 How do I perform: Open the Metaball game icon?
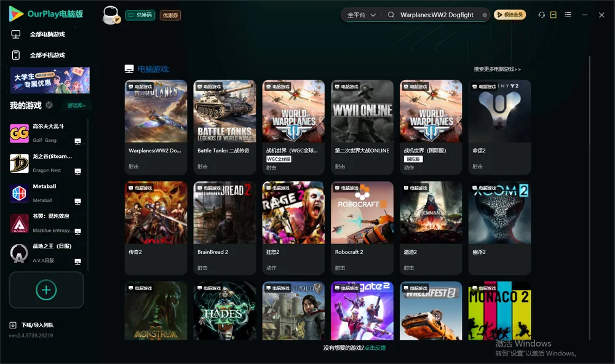pos(19,194)
